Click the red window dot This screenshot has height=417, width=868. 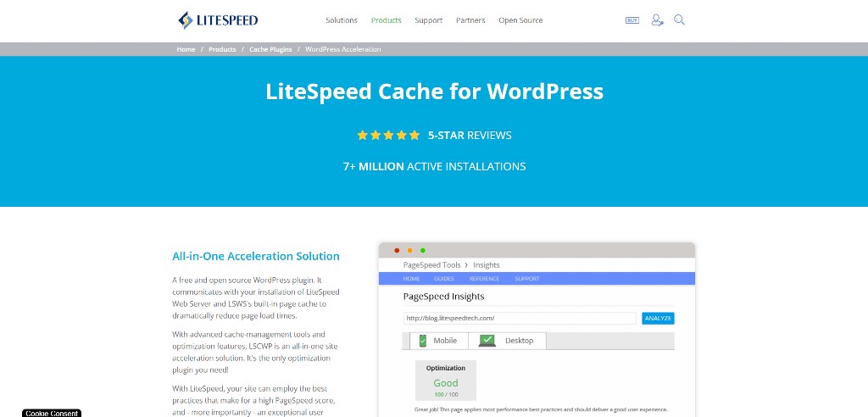pyautogui.click(x=397, y=251)
